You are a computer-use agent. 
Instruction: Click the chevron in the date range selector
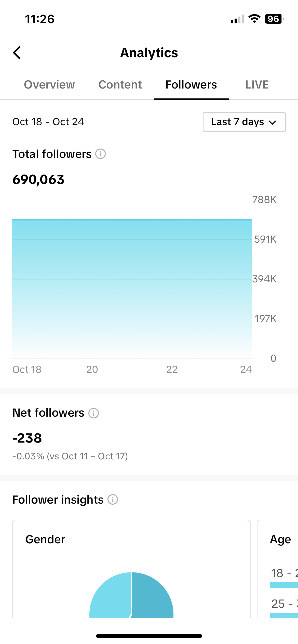click(x=273, y=123)
